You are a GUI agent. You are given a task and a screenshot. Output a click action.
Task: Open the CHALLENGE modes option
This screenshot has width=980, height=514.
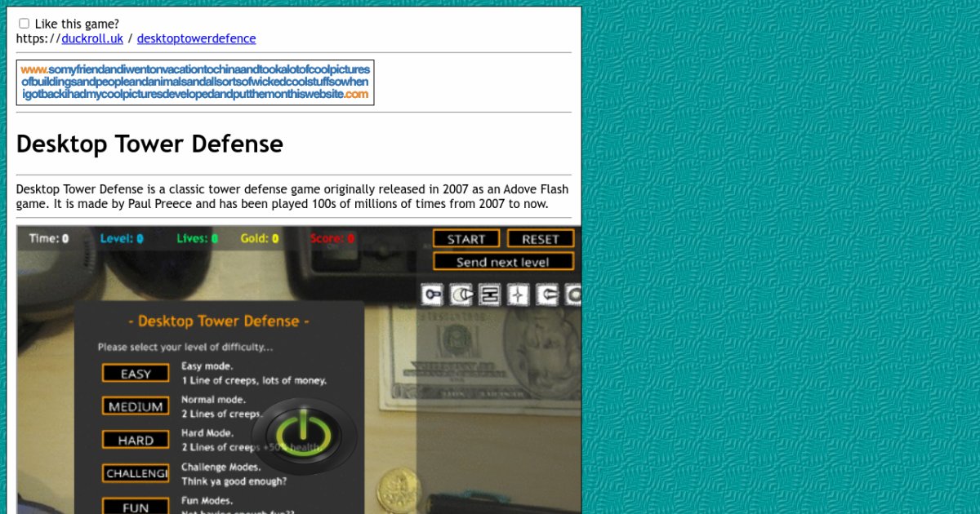[135, 473]
